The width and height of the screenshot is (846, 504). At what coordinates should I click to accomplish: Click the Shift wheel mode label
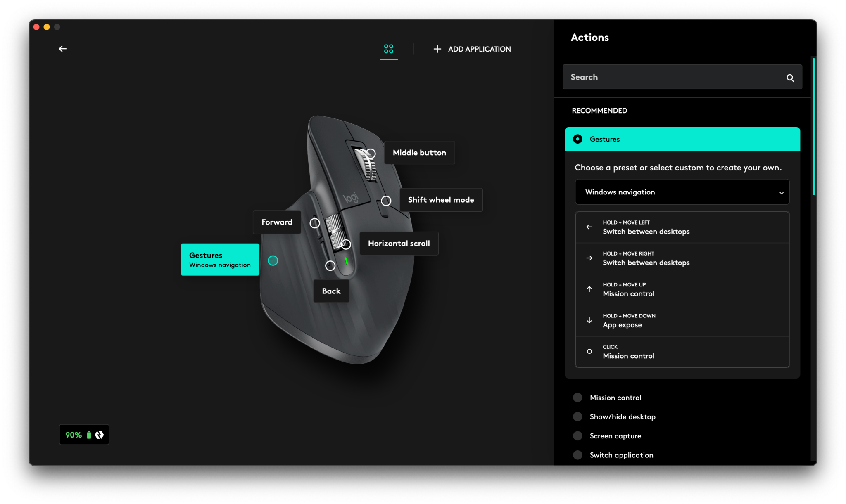[441, 199]
